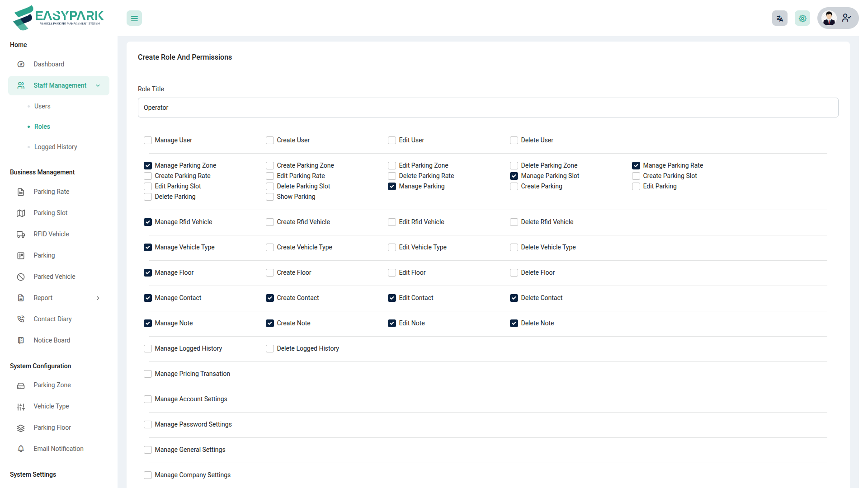Click the hamburger menu toggle icon

click(x=134, y=19)
